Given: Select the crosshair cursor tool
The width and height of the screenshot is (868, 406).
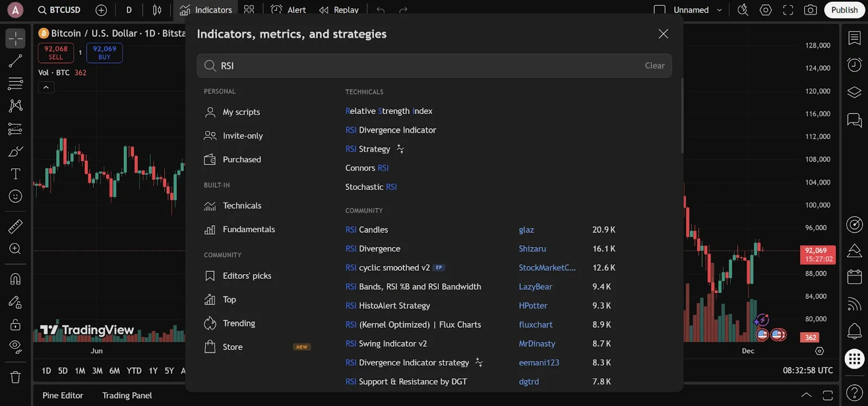Looking at the screenshot, I should pyautogui.click(x=16, y=39).
